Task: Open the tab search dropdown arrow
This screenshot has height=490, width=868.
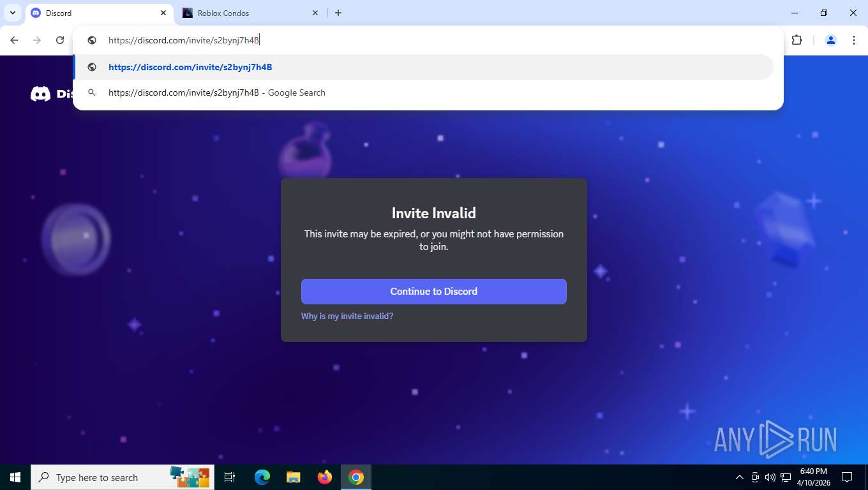Action: coord(13,13)
